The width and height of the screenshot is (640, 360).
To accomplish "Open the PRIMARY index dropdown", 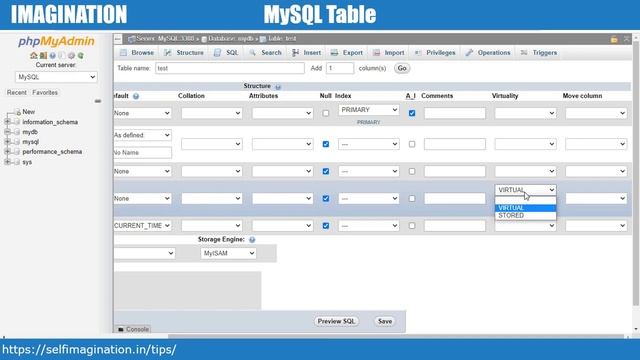I will point(369,110).
